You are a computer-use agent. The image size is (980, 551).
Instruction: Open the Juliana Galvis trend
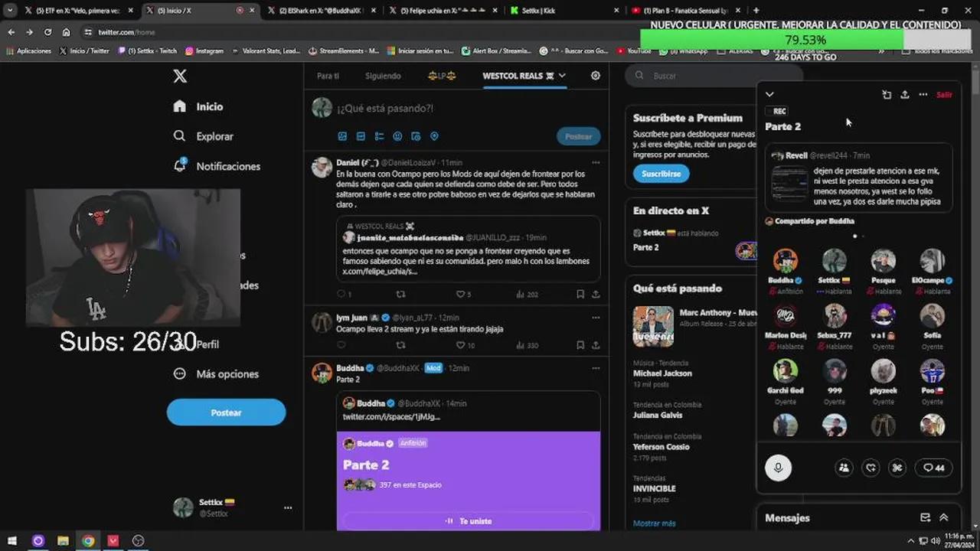click(x=658, y=416)
